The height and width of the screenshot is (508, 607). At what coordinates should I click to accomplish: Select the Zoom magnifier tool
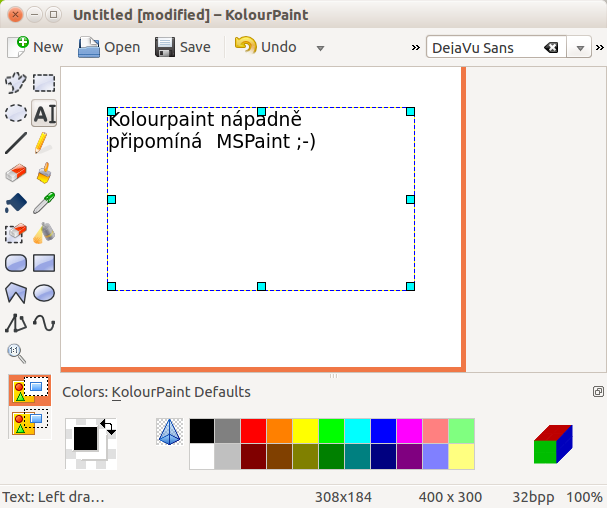pyautogui.click(x=16, y=353)
